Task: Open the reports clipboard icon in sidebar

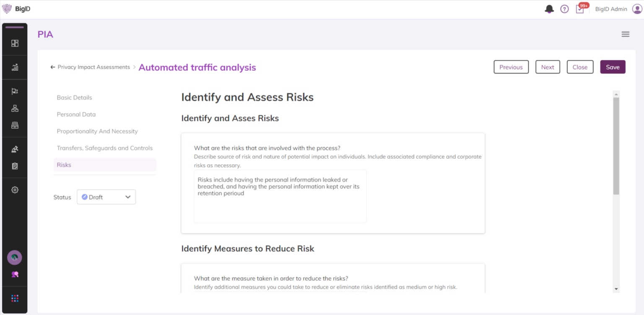Action: pos(15,165)
